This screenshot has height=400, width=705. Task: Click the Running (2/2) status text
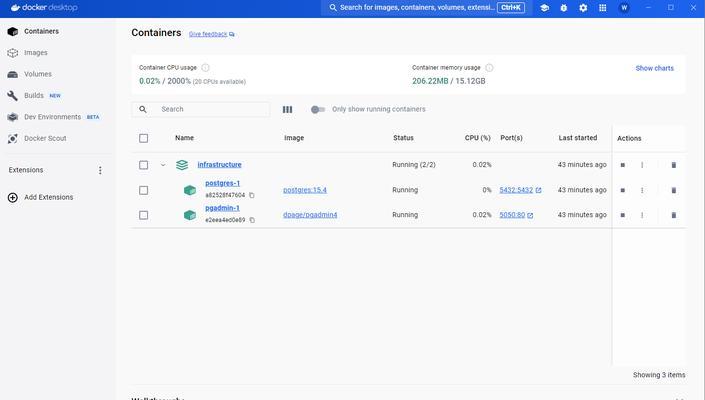(414, 165)
